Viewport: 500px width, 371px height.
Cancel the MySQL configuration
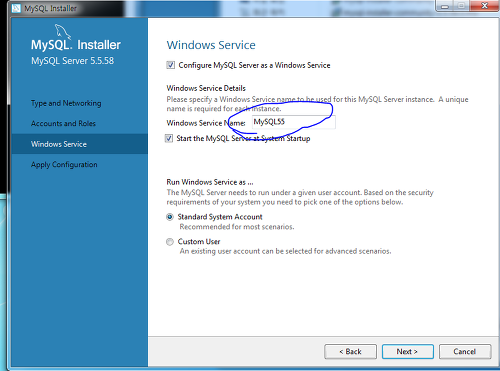pos(465,352)
